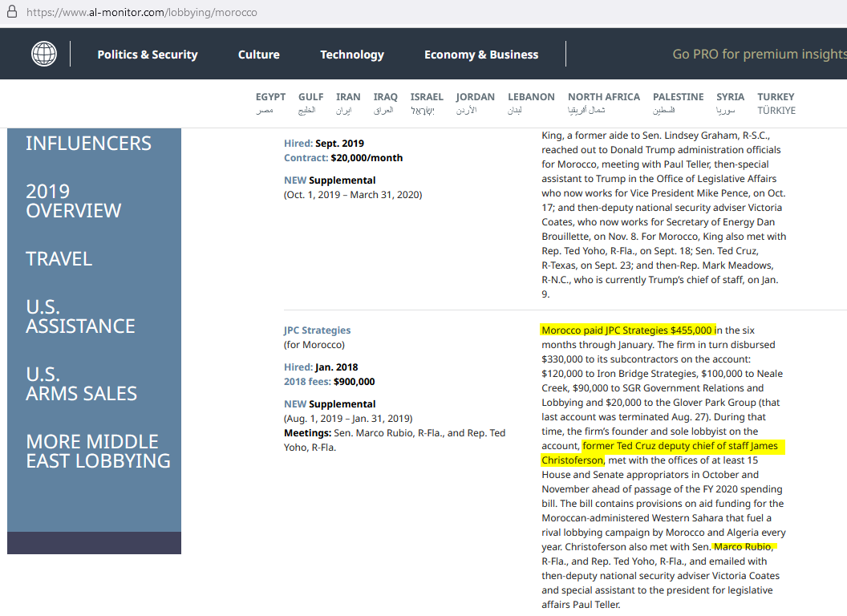Viewport: 847px width, 616px height.
Task: Click the Contract: $20,000/month text
Action: point(343,158)
